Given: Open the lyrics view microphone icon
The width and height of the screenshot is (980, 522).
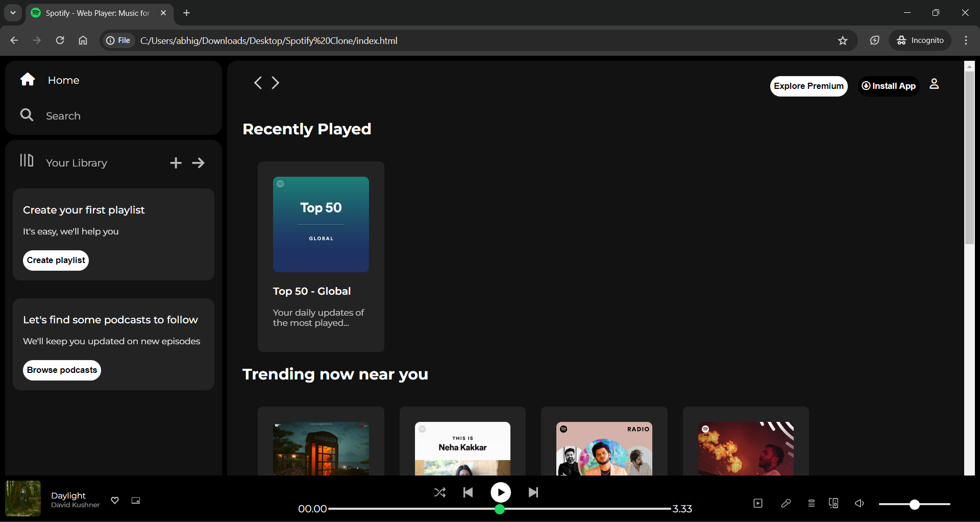Looking at the screenshot, I should pyautogui.click(x=786, y=503).
